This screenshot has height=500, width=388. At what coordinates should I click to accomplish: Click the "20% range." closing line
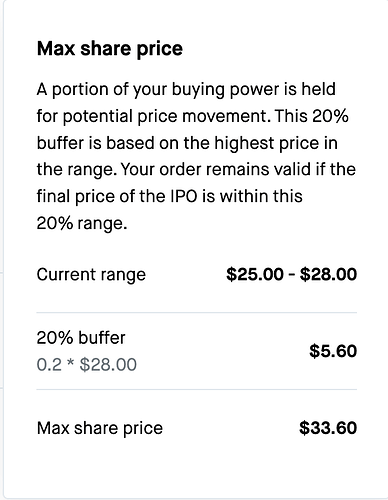coord(82,223)
